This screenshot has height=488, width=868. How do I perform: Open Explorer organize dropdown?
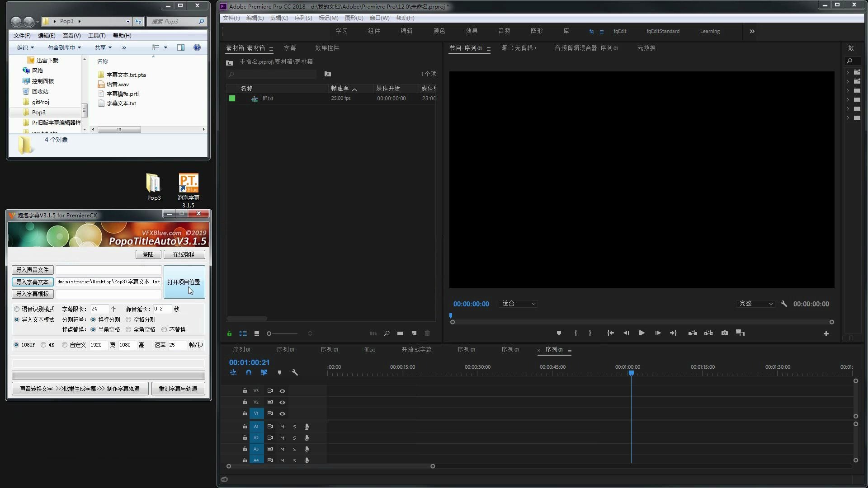click(x=25, y=47)
